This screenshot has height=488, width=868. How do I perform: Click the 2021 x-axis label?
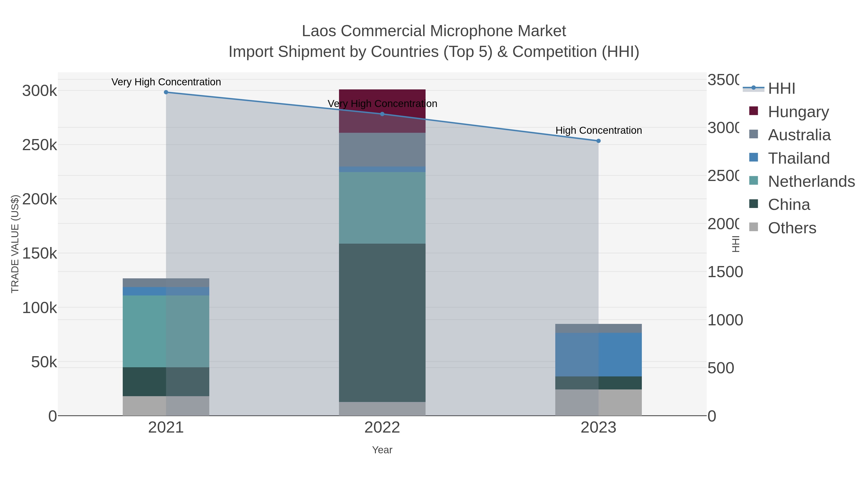pos(166,428)
